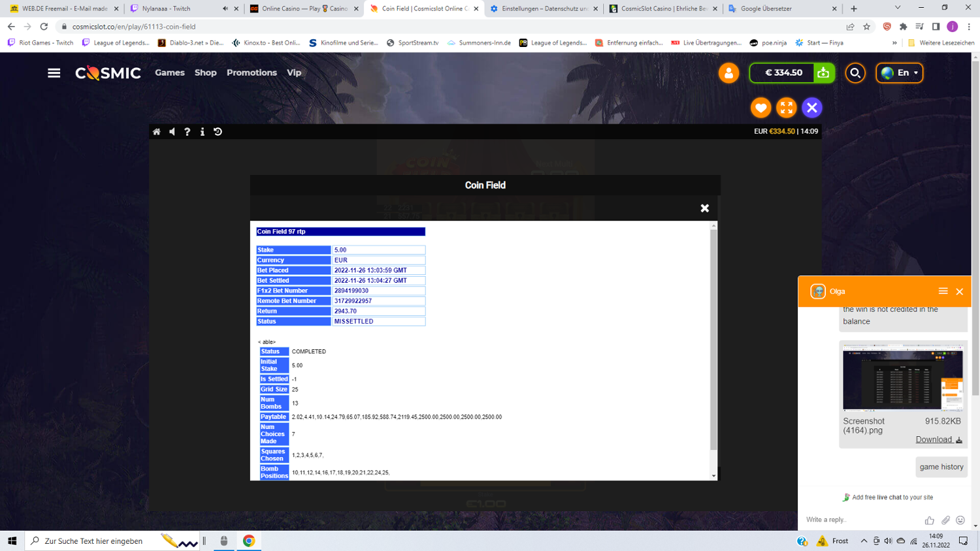Open the game help question mark
This screenshot has height=551, width=980.
click(x=188, y=132)
